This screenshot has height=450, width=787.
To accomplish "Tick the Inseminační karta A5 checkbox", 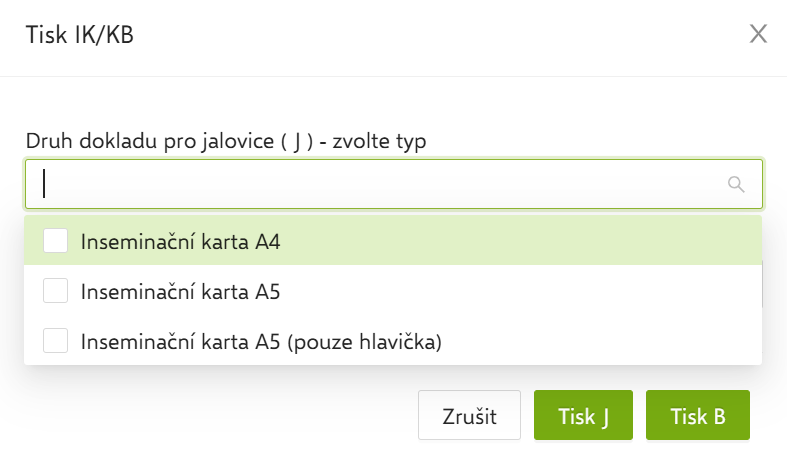I will (56, 291).
